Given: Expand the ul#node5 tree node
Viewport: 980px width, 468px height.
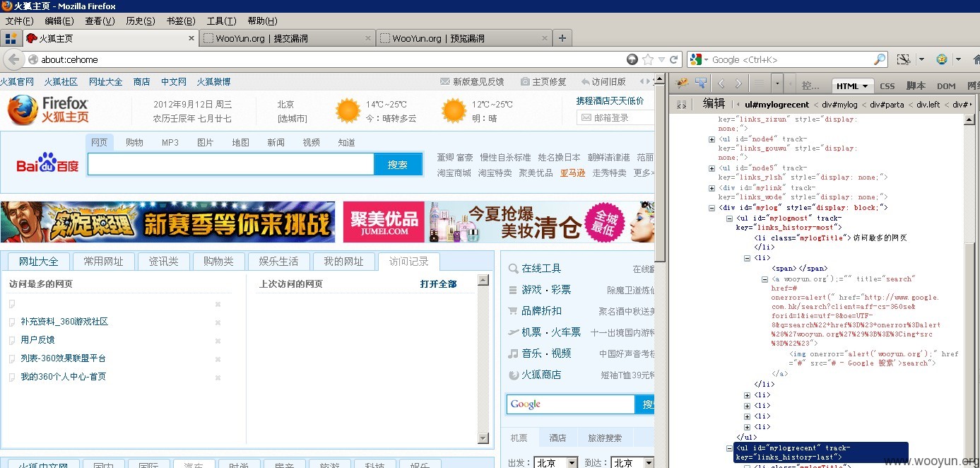Looking at the screenshot, I should 712,168.
